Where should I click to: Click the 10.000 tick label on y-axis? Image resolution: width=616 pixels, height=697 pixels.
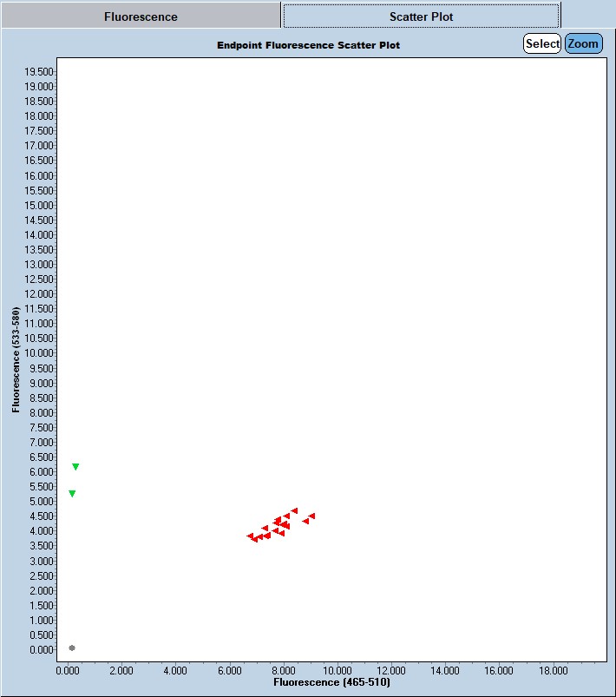(41, 353)
